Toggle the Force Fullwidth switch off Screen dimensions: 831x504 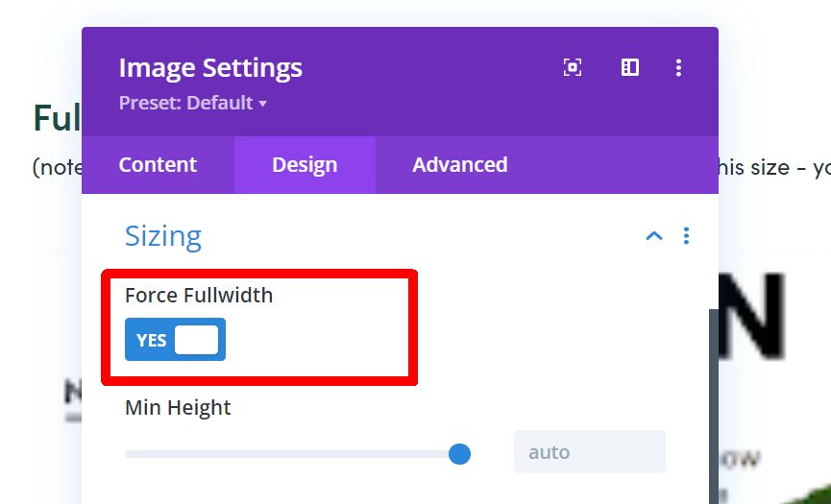(176, 339)
